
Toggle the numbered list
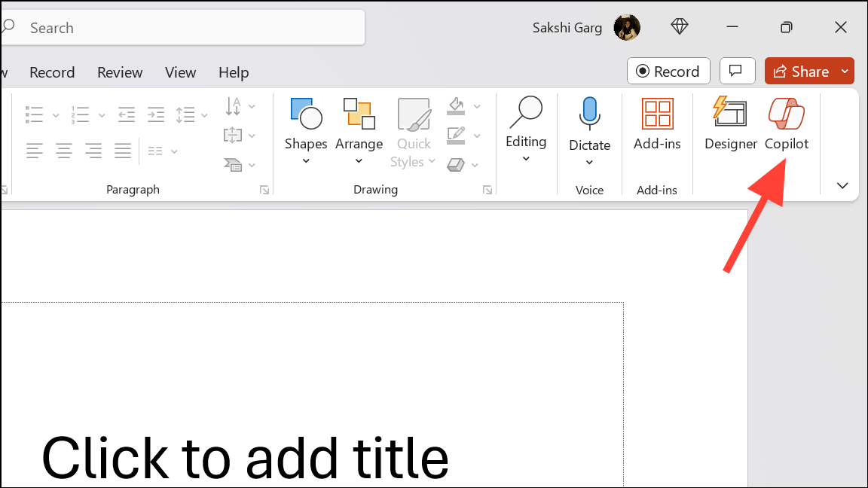(x=78, y=114)
